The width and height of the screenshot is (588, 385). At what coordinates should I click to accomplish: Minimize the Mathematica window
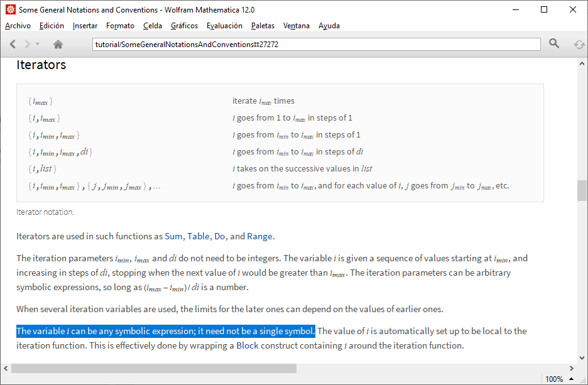click(516, 10)
